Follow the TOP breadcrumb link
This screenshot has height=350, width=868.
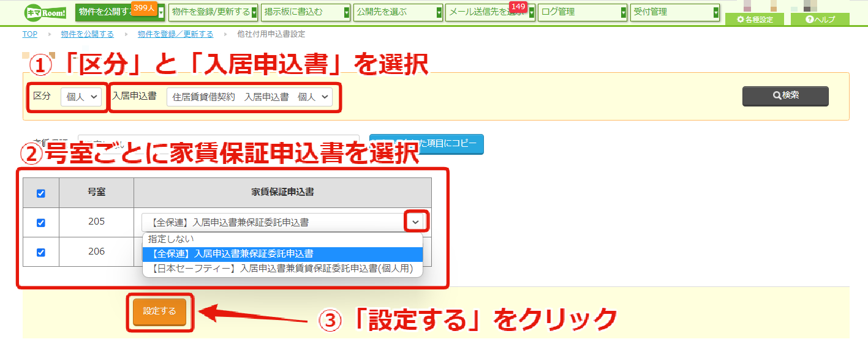pos(29,34)
